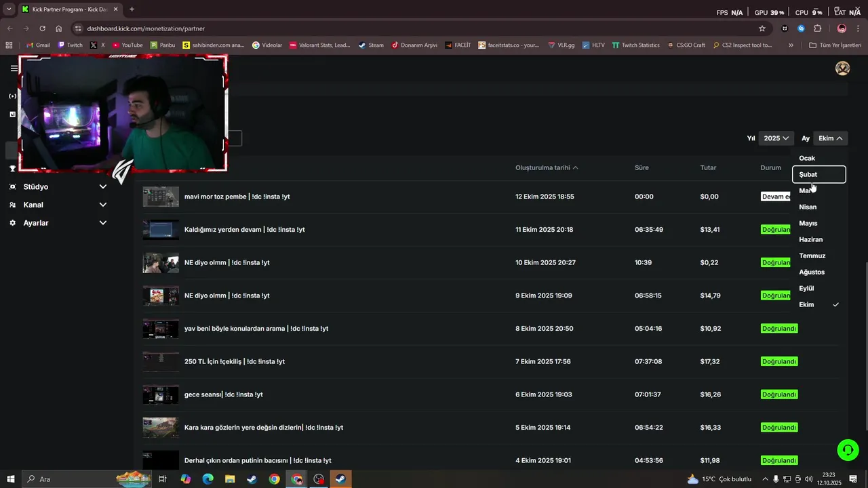Select Haziran from the month list
Screen dimensions: 868x488
pyautogui.click(x=819, y=239)
